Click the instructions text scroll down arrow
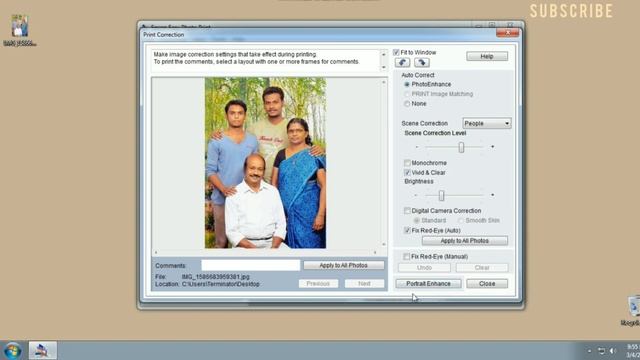 click(383, 67)
